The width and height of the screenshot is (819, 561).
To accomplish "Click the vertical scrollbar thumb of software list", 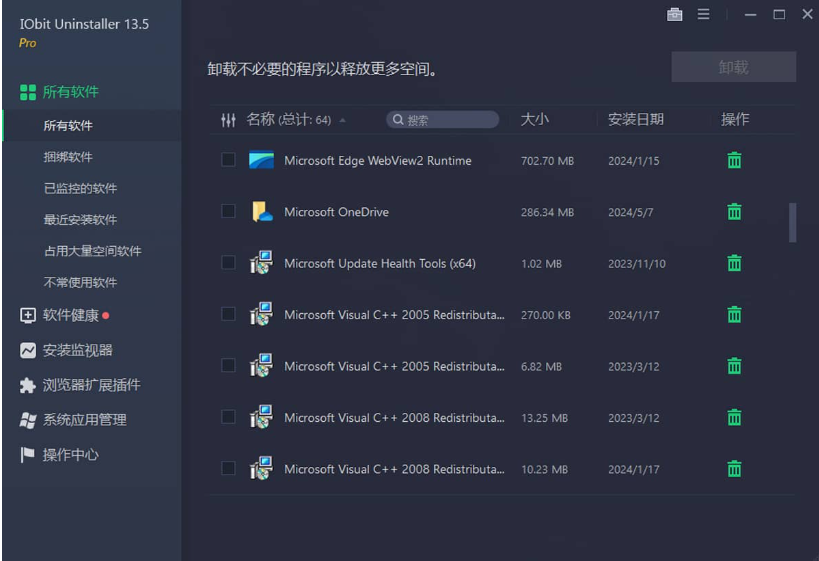I will point(792,223).
